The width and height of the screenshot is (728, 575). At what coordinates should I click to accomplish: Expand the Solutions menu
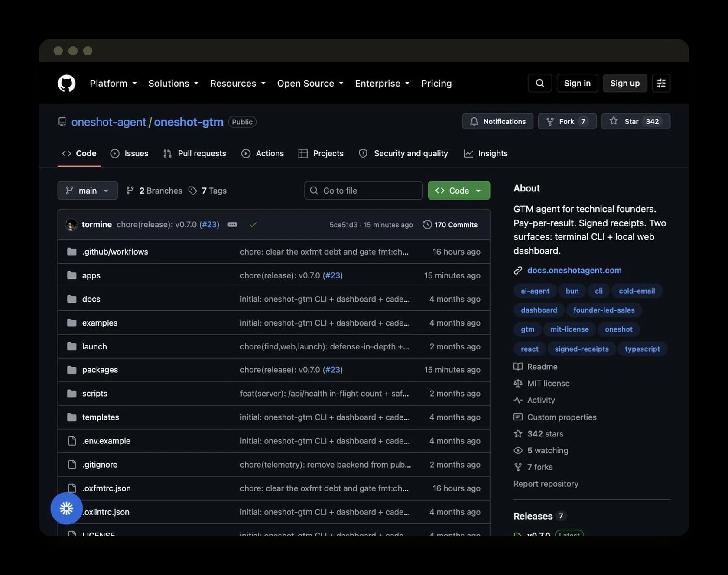173,83
